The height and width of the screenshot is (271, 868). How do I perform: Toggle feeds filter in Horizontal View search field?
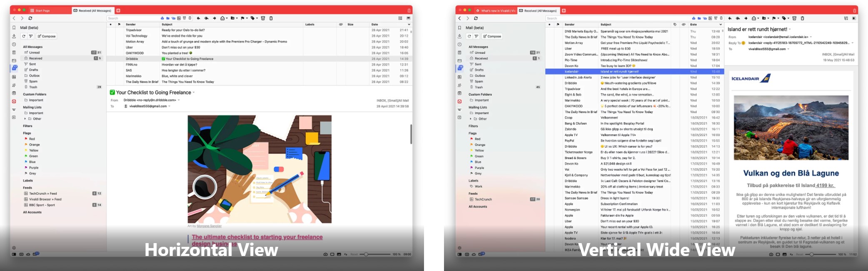[179, 18]
